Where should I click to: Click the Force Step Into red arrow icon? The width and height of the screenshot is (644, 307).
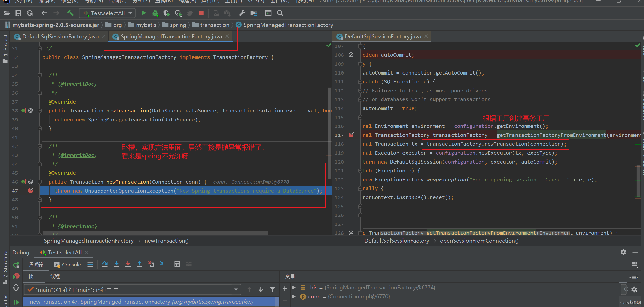tap(128, 264)
